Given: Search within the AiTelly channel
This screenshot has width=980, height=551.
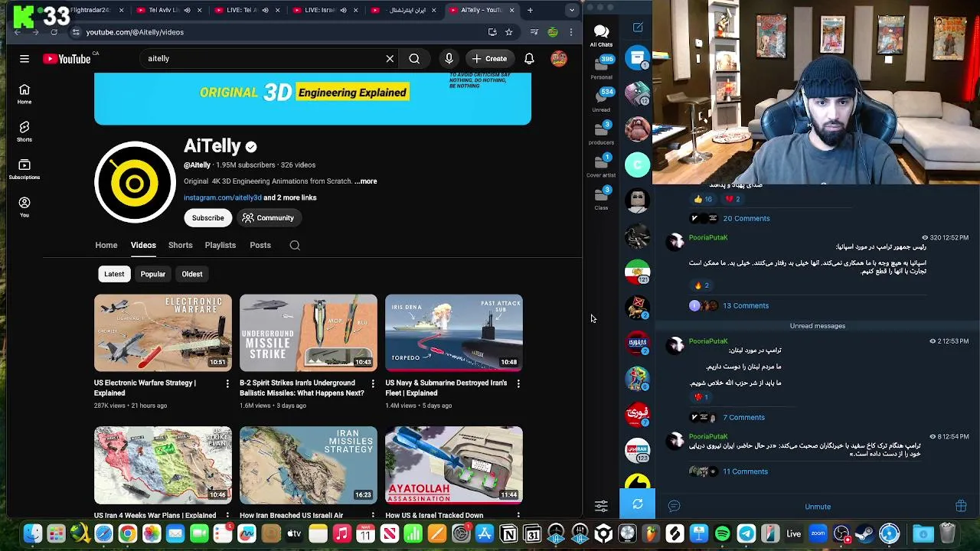Looking at the screenshot, I should tap(295, 246).
